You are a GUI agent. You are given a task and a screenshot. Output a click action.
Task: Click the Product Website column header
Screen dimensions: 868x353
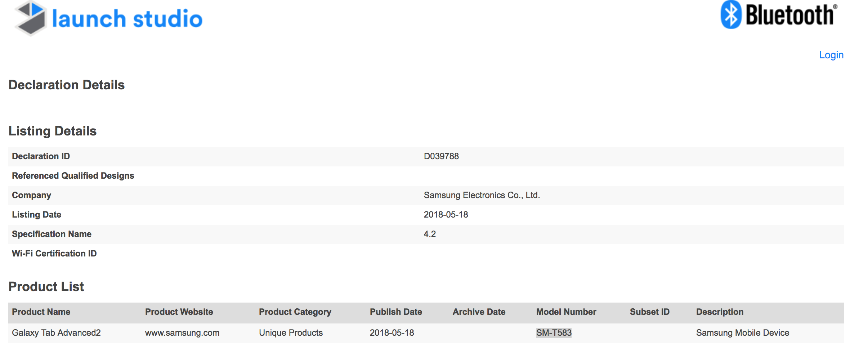click(x=179, y=312)
